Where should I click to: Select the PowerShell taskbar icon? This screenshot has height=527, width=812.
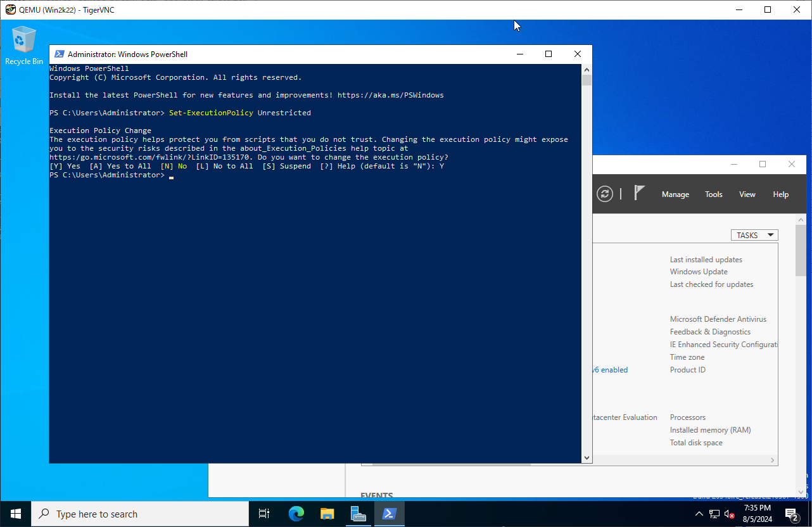point(389,514)
